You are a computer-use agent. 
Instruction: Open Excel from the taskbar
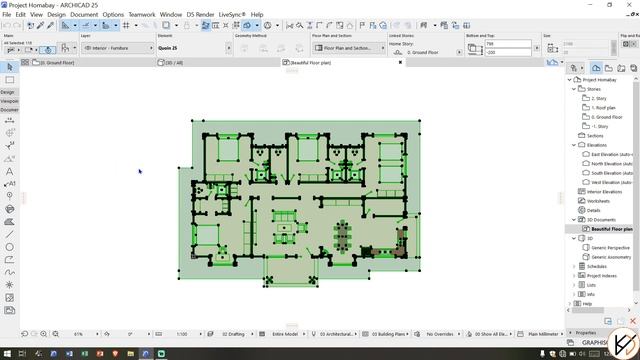coord(84,353)
